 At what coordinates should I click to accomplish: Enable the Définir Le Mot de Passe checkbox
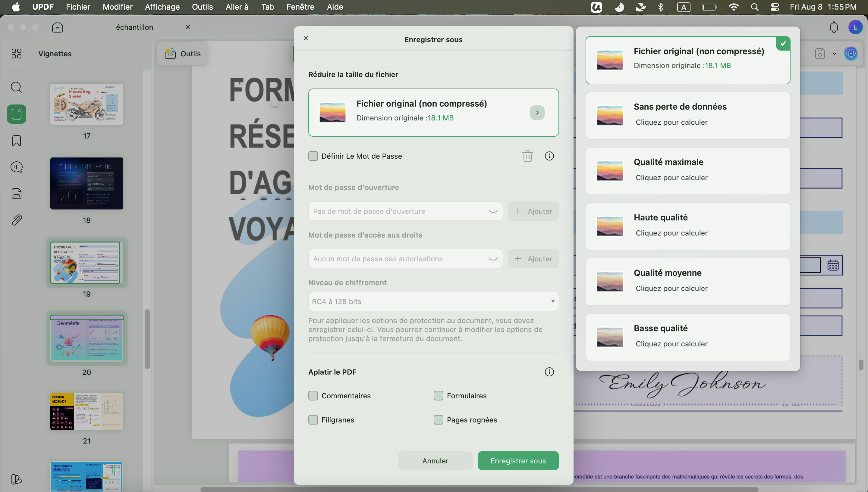tap(313, 156)
